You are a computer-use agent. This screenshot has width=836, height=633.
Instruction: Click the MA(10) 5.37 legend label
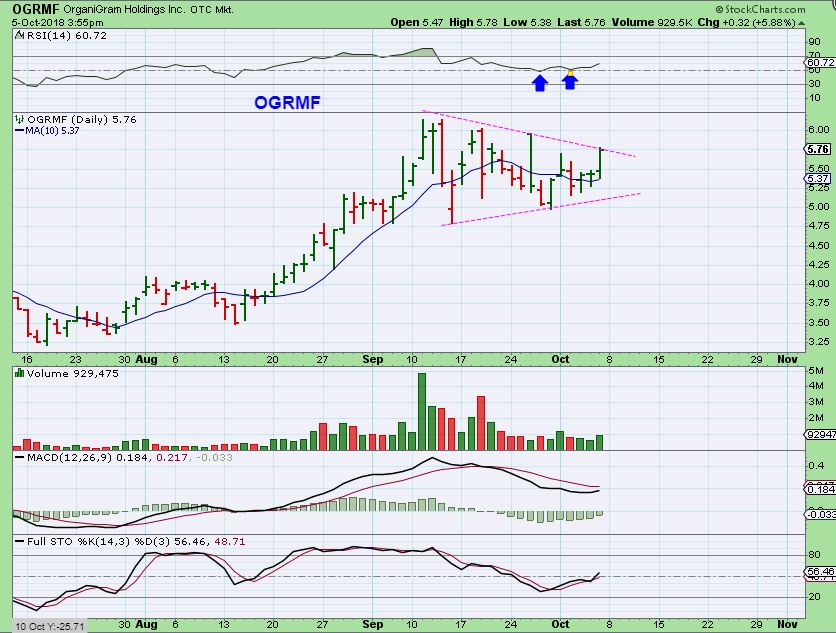pyautogui.click(x=52, y=131)
